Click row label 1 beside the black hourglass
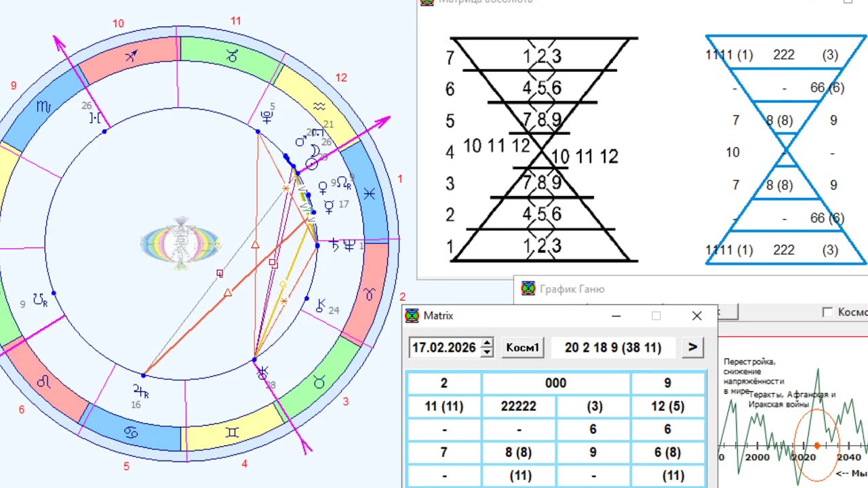Screen dimensions: 868x488 [x=450, y=247]
